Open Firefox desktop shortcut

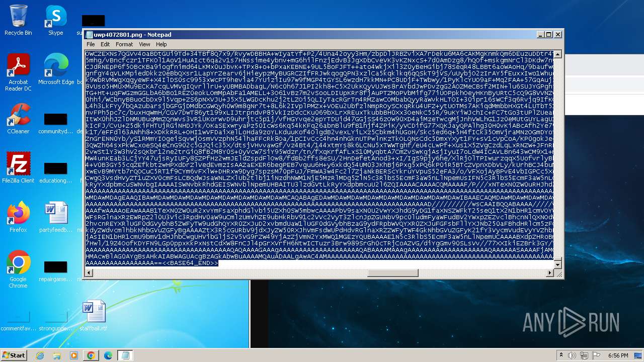[18, 217]
